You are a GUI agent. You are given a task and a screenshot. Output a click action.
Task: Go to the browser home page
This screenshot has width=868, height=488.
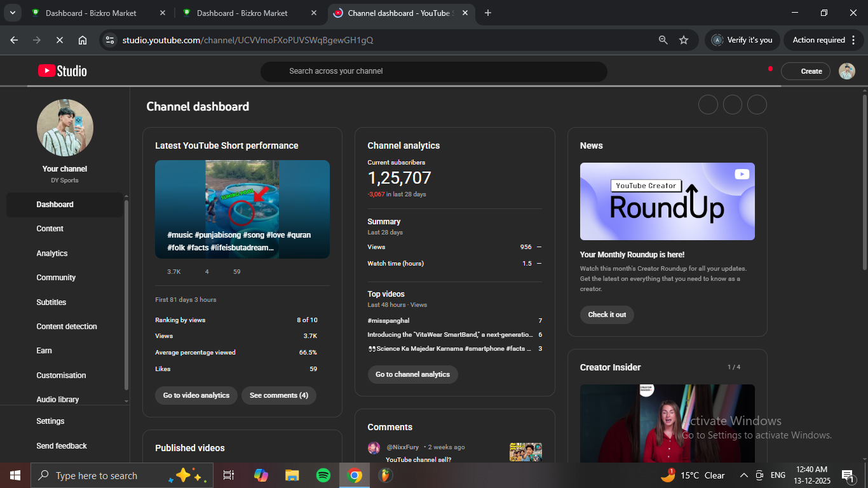click(83, 40)
